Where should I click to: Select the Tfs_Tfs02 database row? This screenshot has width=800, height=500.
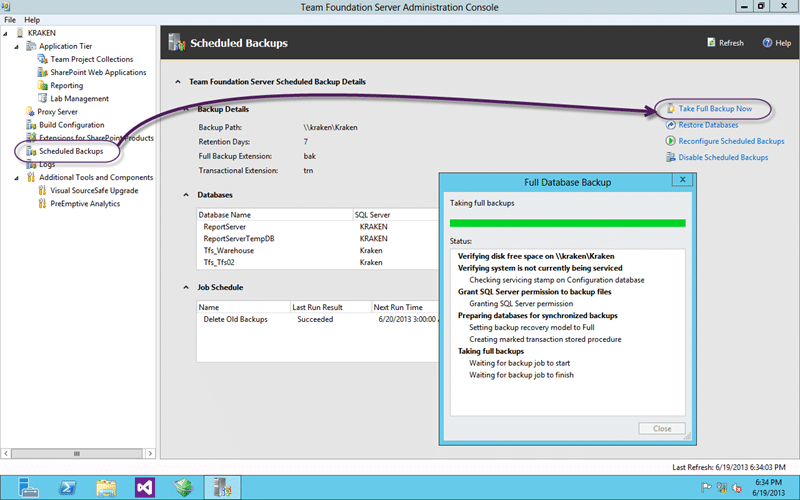coord(318,262)
